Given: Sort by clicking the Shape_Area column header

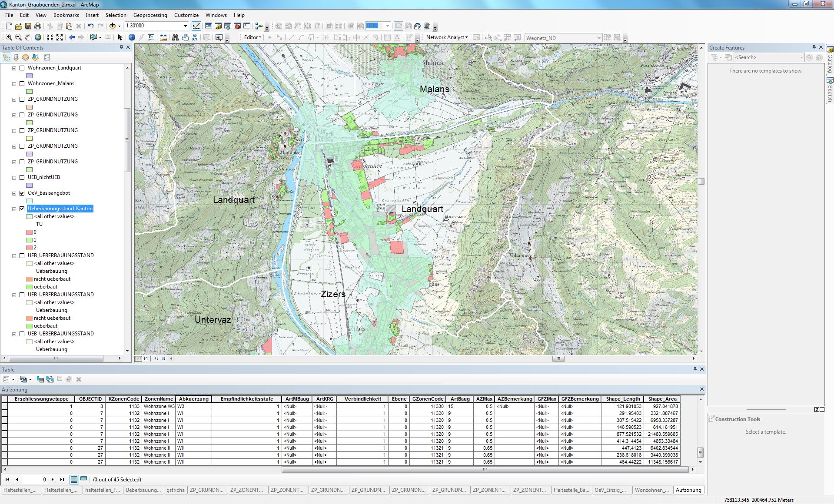Looking at the screenshot, I should coord(662,399).
